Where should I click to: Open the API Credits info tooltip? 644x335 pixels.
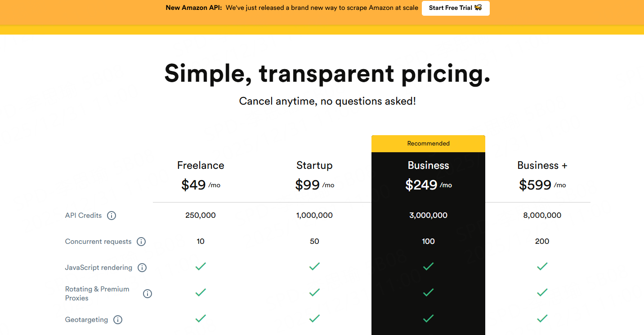(x=112, y=216)
